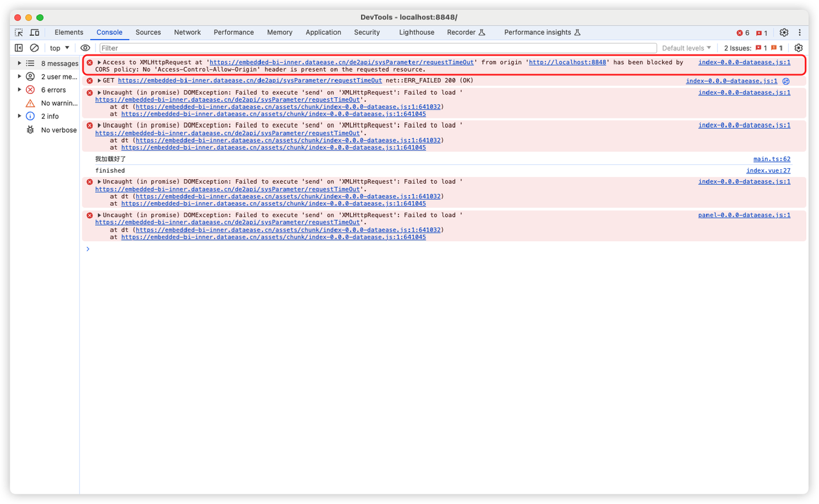819x504 pixels.
Task: Expand the '6 errors' sidebar group
Action: (20, 90)
